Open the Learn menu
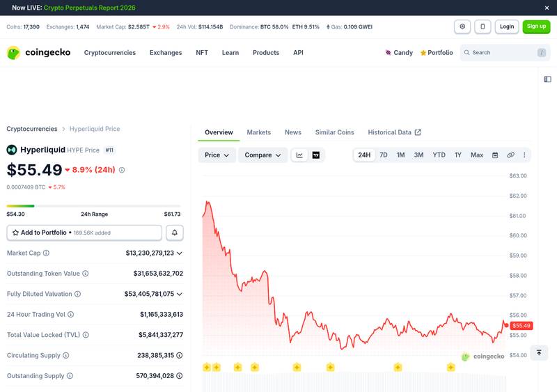Viewport: 557px width, 392px height. click(x=230, y=53)
